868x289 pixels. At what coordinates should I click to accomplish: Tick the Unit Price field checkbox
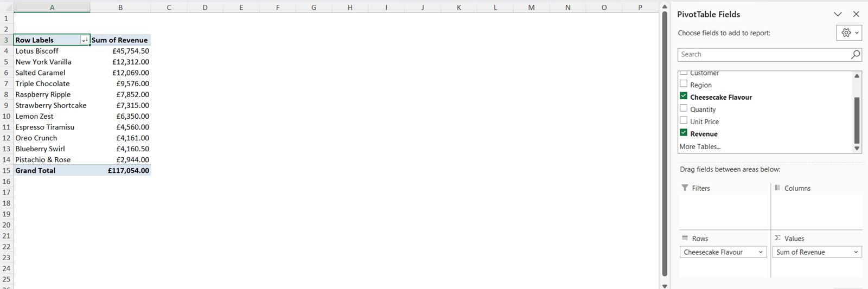tap(684, 120)
